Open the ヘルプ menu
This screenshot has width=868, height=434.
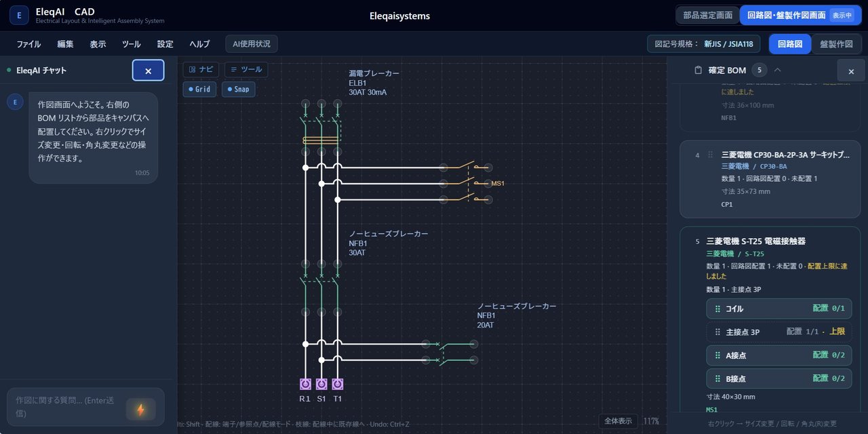tap(199, 44)
